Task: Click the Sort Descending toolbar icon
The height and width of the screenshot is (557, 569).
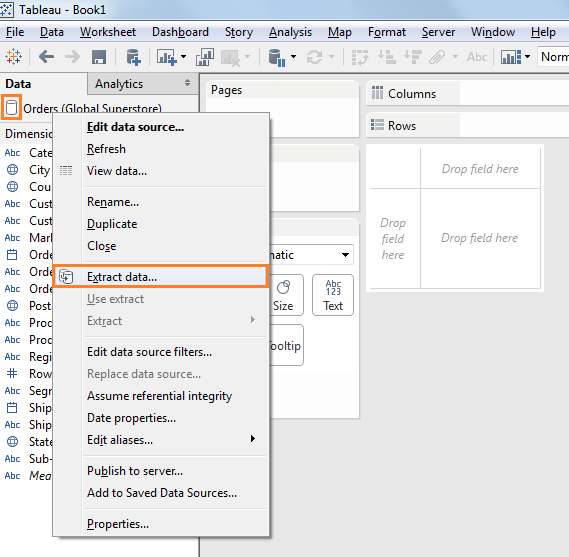Action: 413,57
